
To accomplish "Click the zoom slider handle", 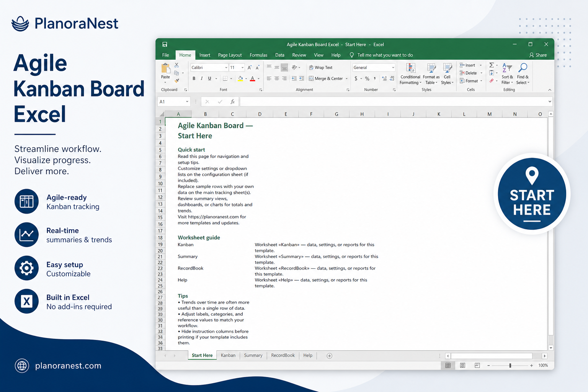I will [x=510, y=366].
